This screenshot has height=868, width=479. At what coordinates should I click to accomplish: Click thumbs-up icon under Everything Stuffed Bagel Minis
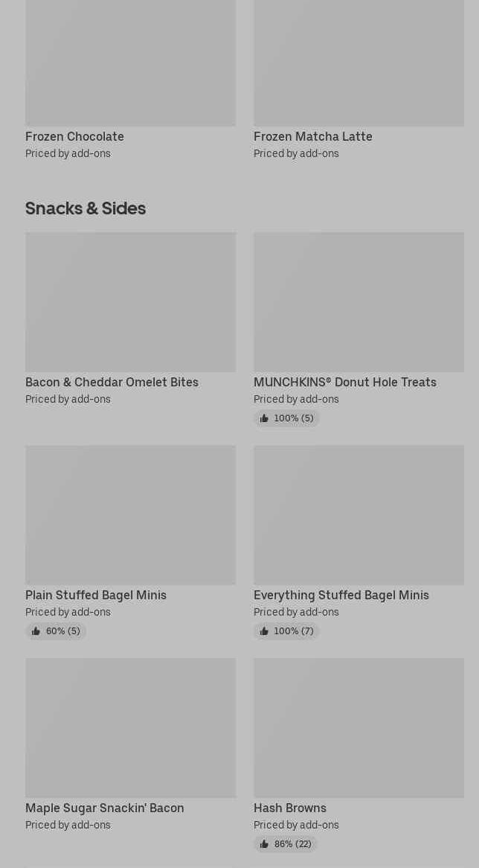coord(264,631)
